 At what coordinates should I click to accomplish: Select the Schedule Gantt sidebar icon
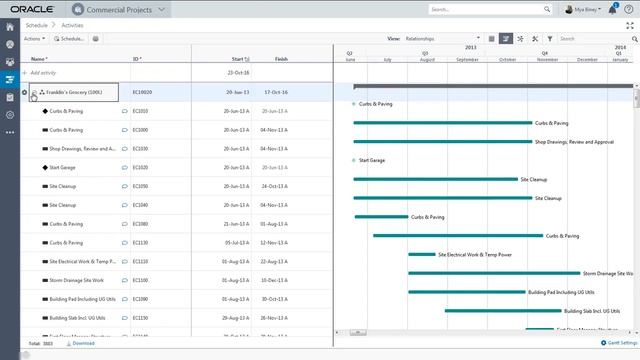click(10, 80)
